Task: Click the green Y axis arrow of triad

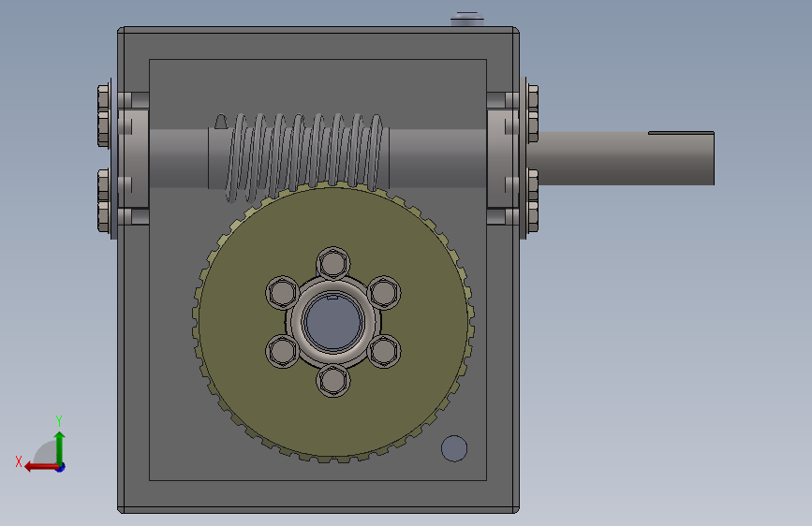Action: [x=60, y=449]
